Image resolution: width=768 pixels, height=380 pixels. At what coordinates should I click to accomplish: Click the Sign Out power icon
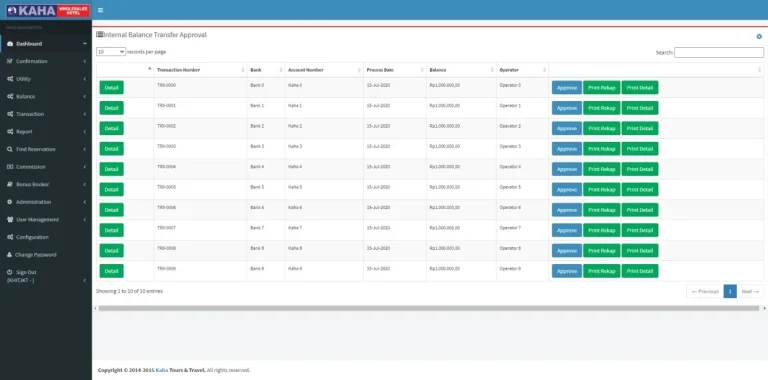click(9, 272)
